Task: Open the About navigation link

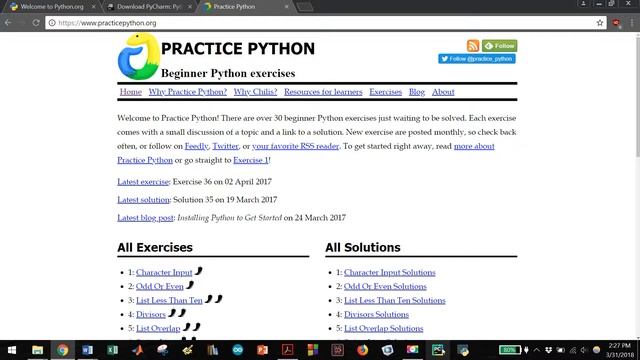Action: [x=443, y=92]
